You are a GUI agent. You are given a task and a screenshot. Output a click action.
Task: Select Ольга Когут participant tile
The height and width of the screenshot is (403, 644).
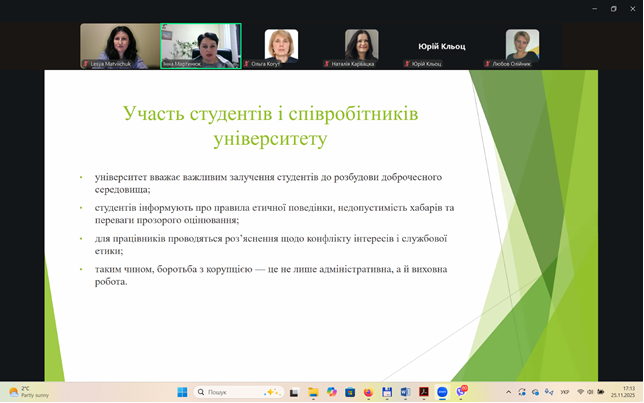281,46
